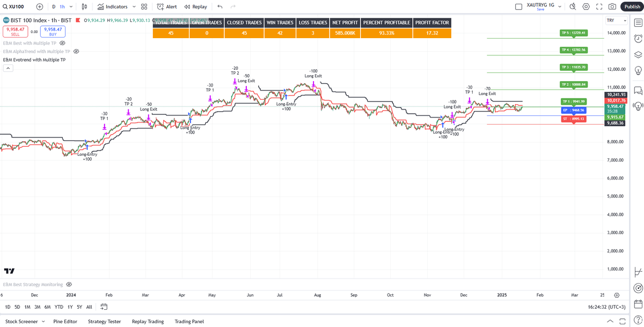Screen dimensions: 644x327
Task: Open the XAUTRYG layout dropdown arrow
Action: [560, 6]
